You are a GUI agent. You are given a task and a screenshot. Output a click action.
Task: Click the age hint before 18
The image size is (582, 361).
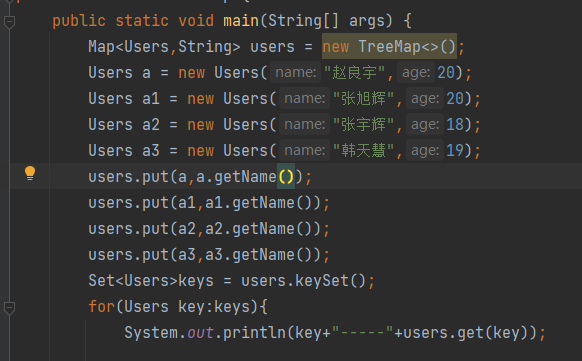pyautogui.click(x=425, y=124)
